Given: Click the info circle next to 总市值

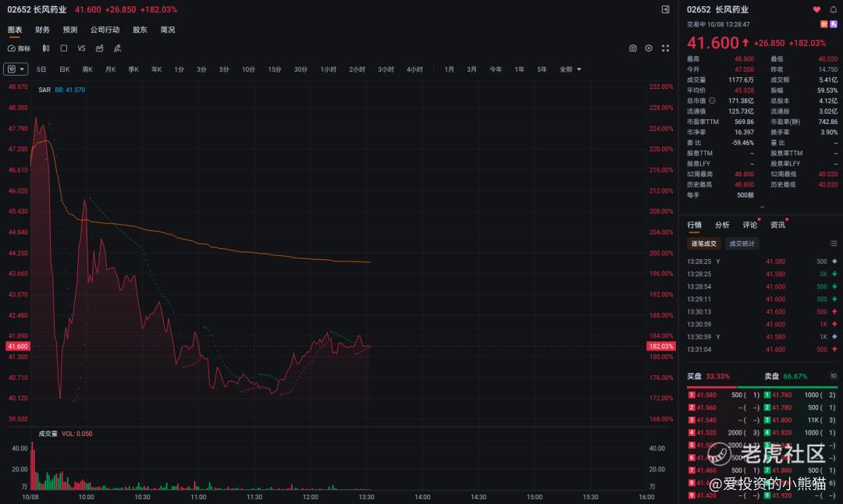Looking at the screenshot, I should (712, 101).
